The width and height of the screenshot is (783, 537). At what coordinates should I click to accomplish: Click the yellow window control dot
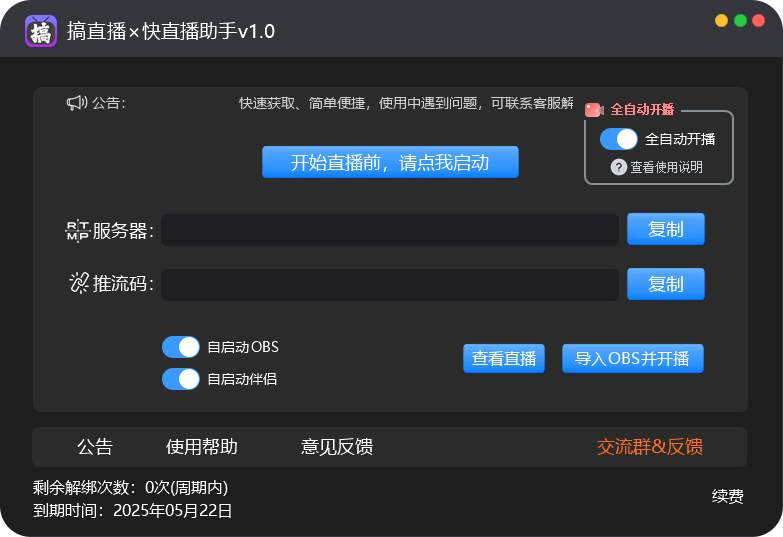pos(722,21)
